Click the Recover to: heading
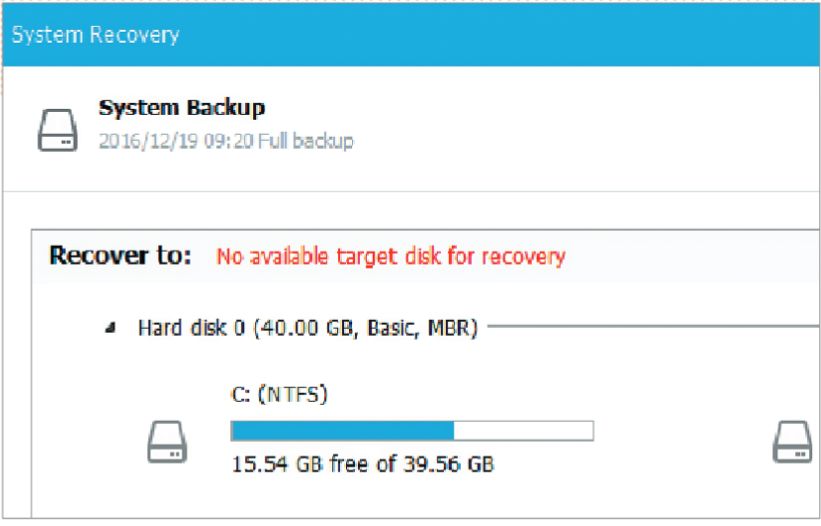821x526 pixels. [120, 255]
